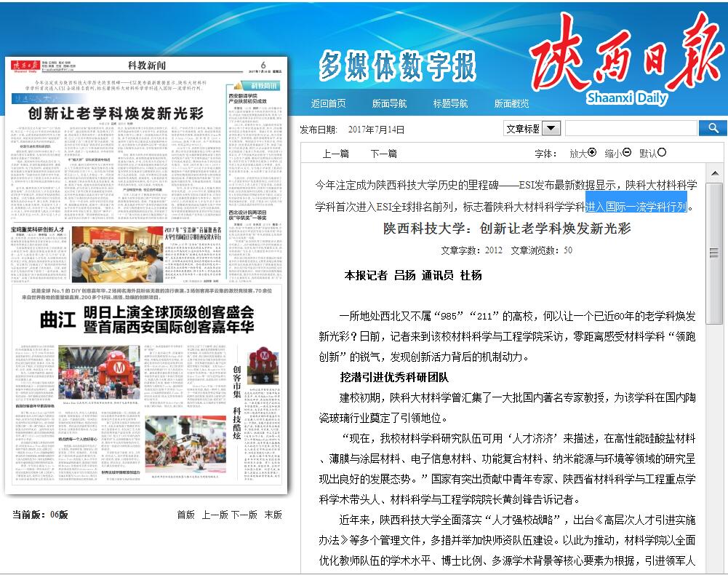Click the blue magnifier search button
728x575 pixels.
712,128
